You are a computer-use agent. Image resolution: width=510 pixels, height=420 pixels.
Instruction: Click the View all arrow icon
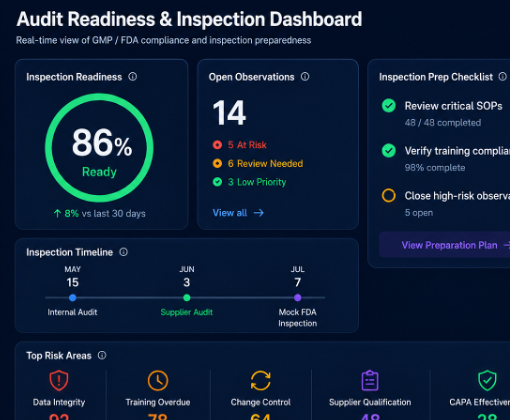point(259,213)
